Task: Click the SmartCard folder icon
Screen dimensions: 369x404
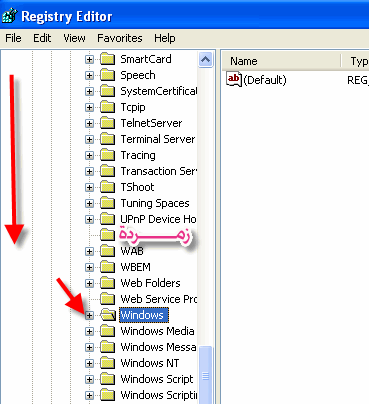Action: click(x=107, y=59)
